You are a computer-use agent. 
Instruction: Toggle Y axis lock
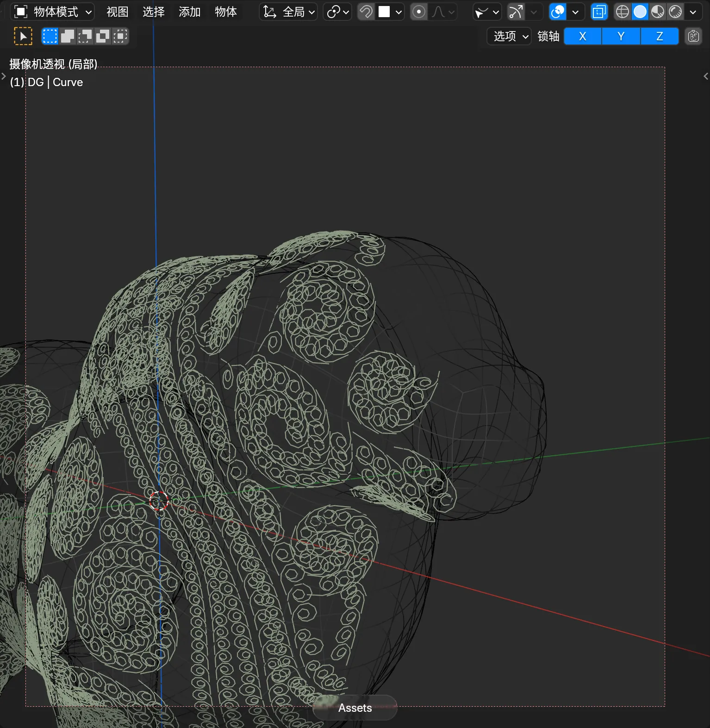click(621, 36)
